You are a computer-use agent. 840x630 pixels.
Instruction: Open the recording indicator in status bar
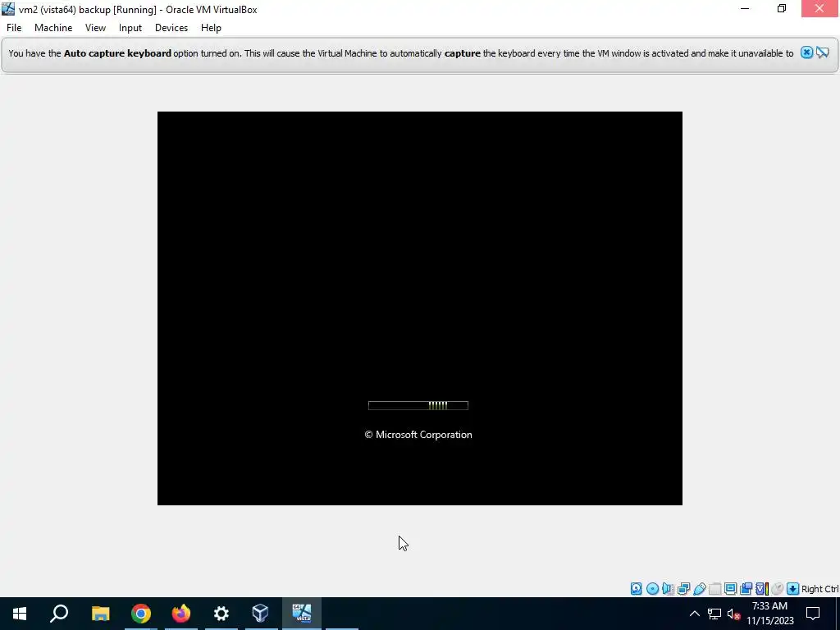pos(746,589)
